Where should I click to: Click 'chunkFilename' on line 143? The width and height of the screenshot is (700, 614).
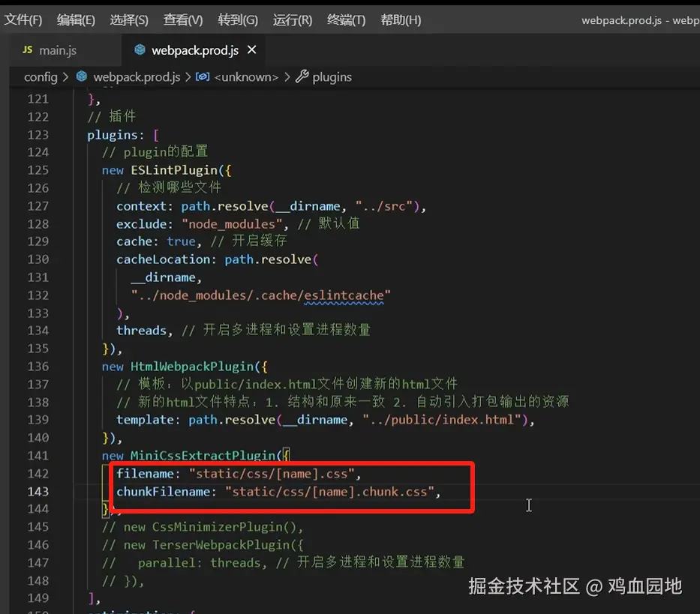pyautogui.click(x=164, y=492)
